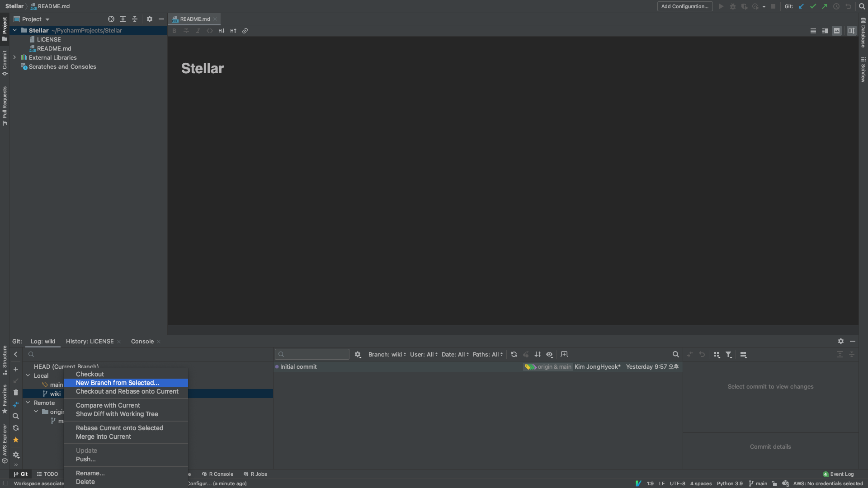Click the Git push arrow icon in top toolbar

click(x=825, y=6)
